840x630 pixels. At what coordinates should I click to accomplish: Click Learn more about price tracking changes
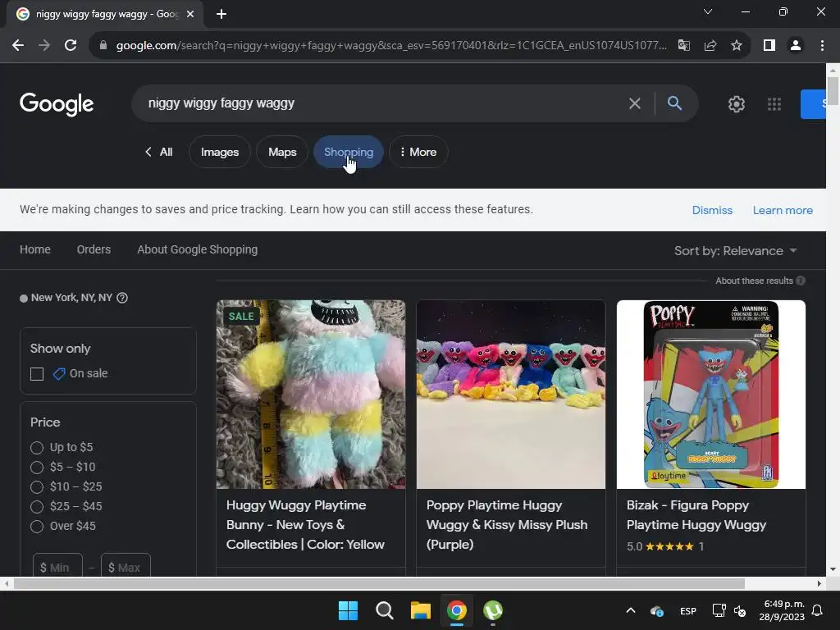point(783,210)
